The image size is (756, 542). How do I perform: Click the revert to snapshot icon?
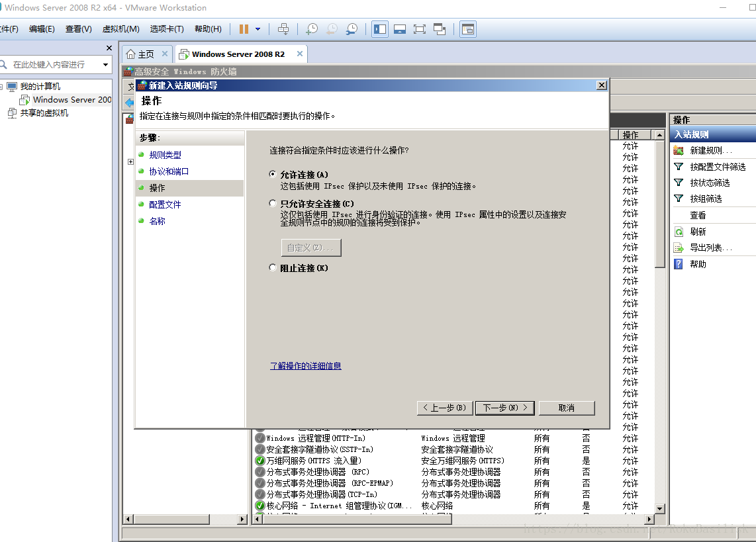[332, 29]
